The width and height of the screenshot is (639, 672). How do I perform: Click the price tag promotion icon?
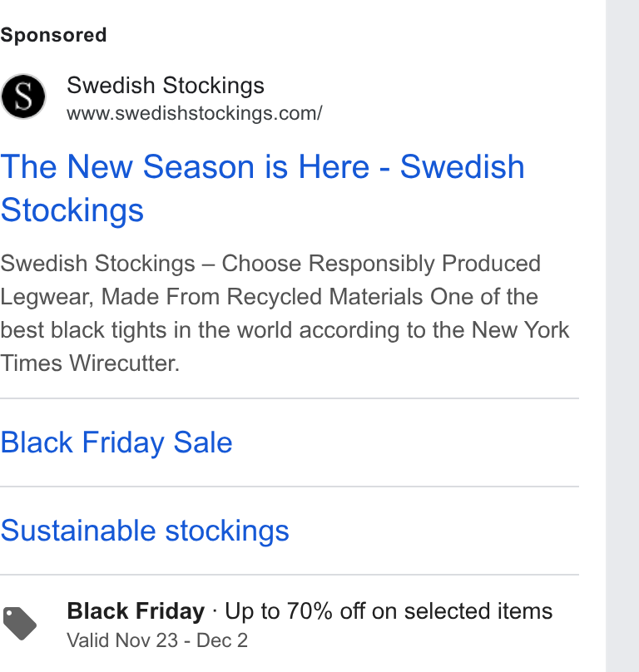pyautogui.click(x=20, y=624)
